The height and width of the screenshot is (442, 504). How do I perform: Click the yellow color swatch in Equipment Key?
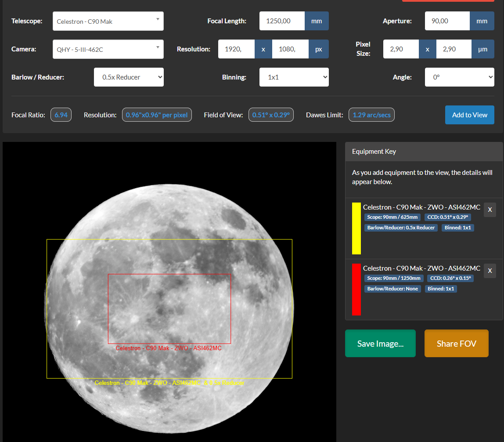[x=356, y=228]
